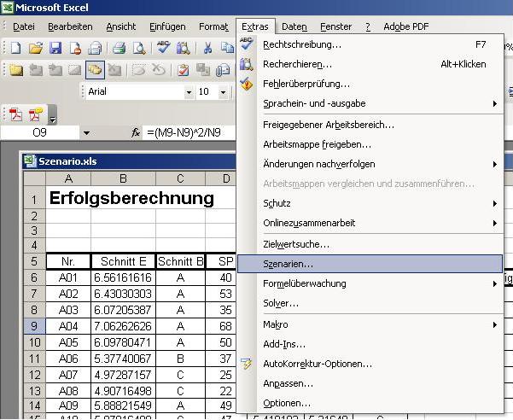Click the Print icon in the toolbar
The width and height of the screenshot is (513, 420).
[x=120, y=48]
